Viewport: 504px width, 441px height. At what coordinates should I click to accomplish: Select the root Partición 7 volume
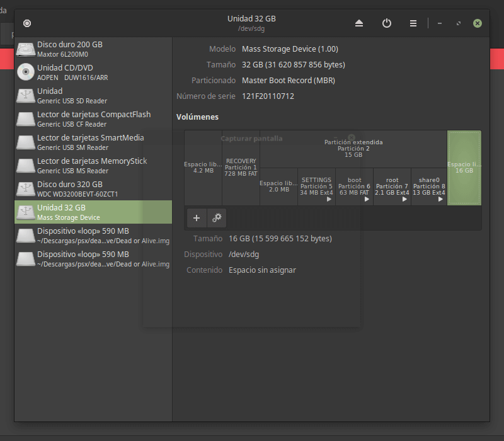click(x=392, y=186)
